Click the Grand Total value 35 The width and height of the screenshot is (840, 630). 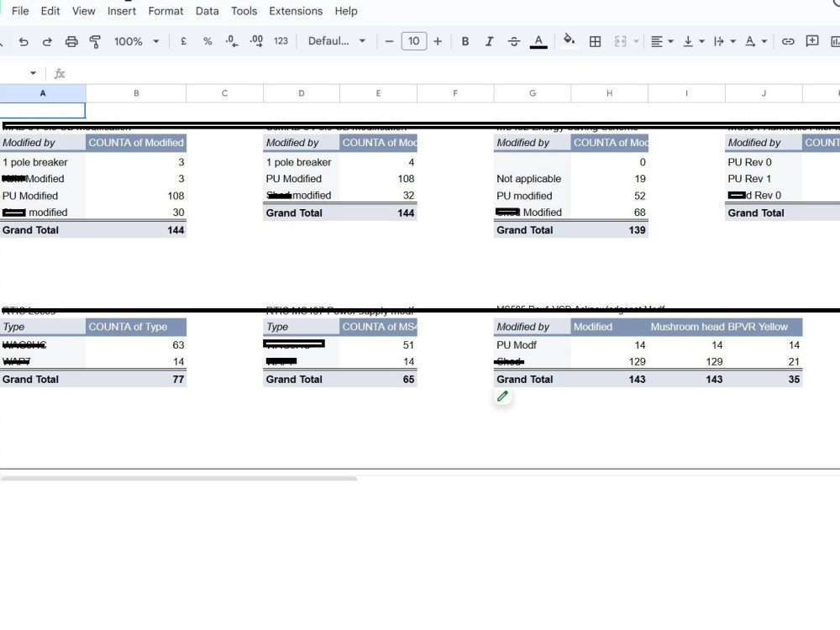point(794,380)
